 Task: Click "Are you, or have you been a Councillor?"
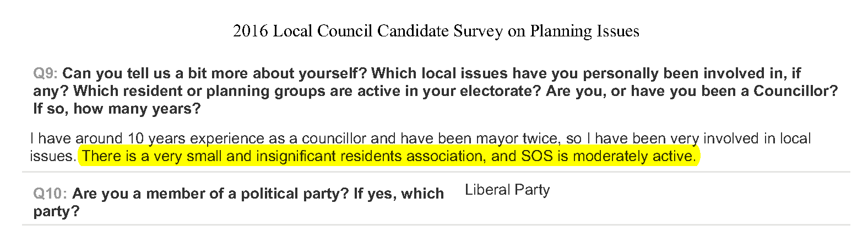[692, 91]
